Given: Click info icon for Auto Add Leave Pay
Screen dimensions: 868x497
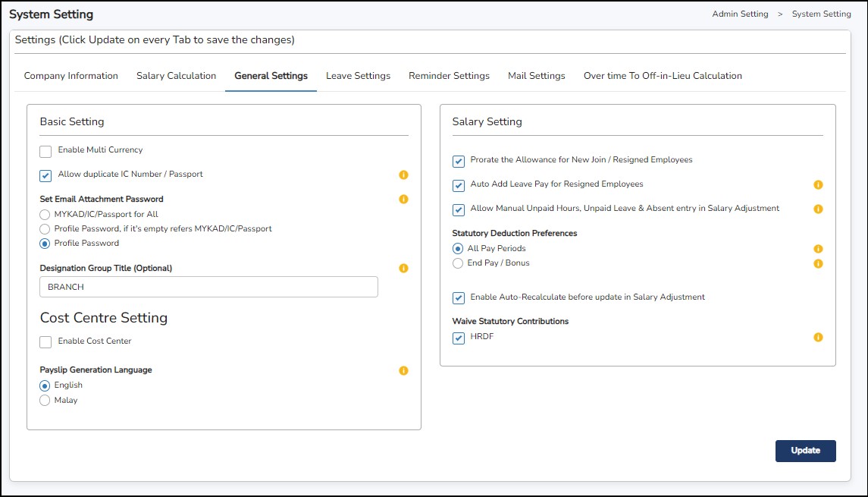Looking at the screenshot, I should coord(818,185).
